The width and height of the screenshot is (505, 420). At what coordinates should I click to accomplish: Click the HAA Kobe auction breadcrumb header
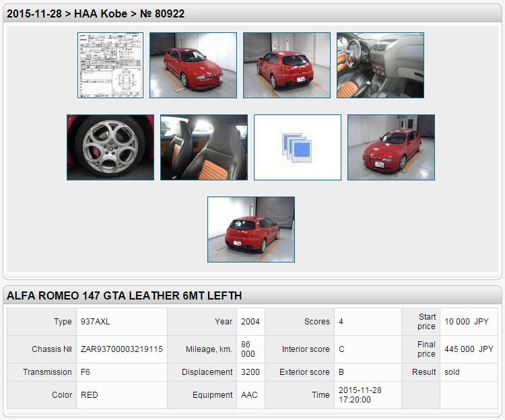[96, 13]
